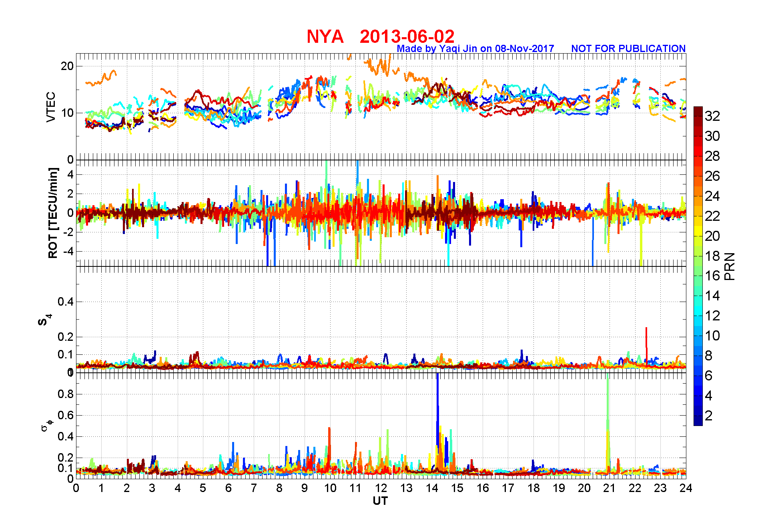Click sigma-phi panel y-tick 0.6

click(66, 415)
